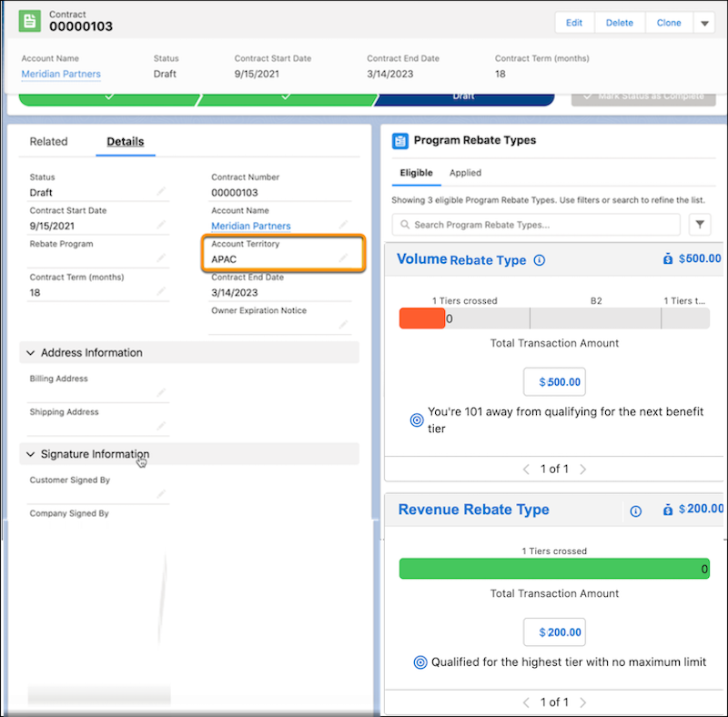Edit Status field using pencil icon
The width and height of the screenshot is (728, 717).
click(x=161, y=192)
